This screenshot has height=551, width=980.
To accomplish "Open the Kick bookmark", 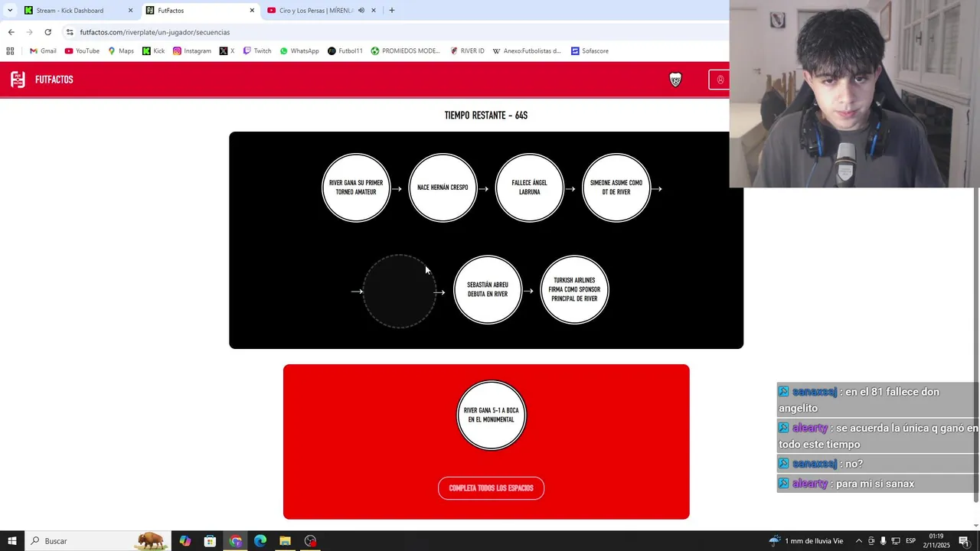I will click(x=153, y=51).
